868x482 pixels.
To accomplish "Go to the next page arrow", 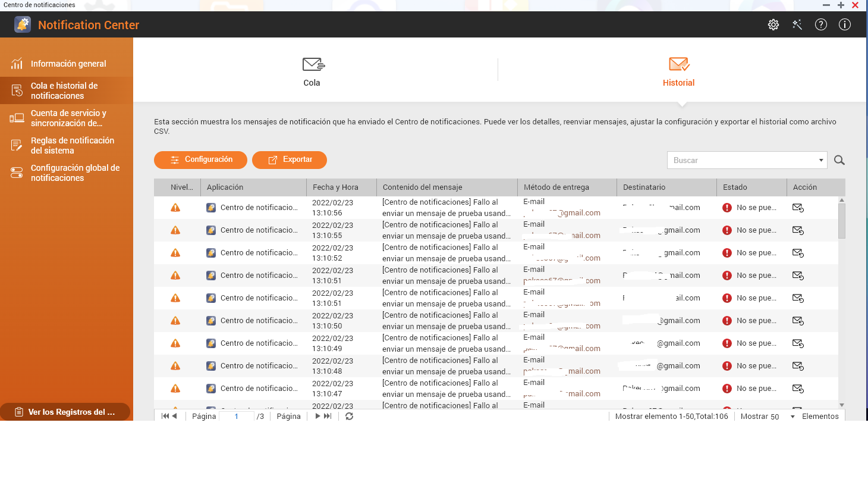I will (x=318, y=417).
